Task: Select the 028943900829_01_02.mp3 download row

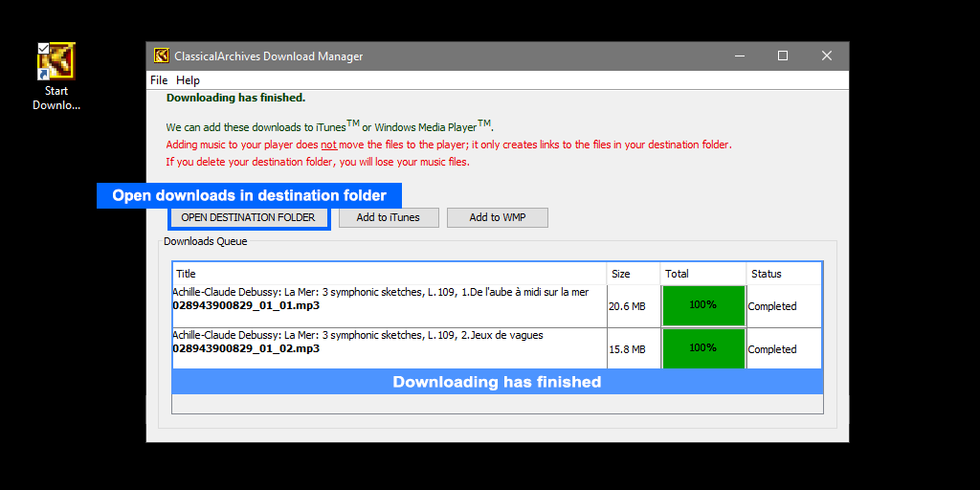Action: pyautogui.click(x=246, y=349)
